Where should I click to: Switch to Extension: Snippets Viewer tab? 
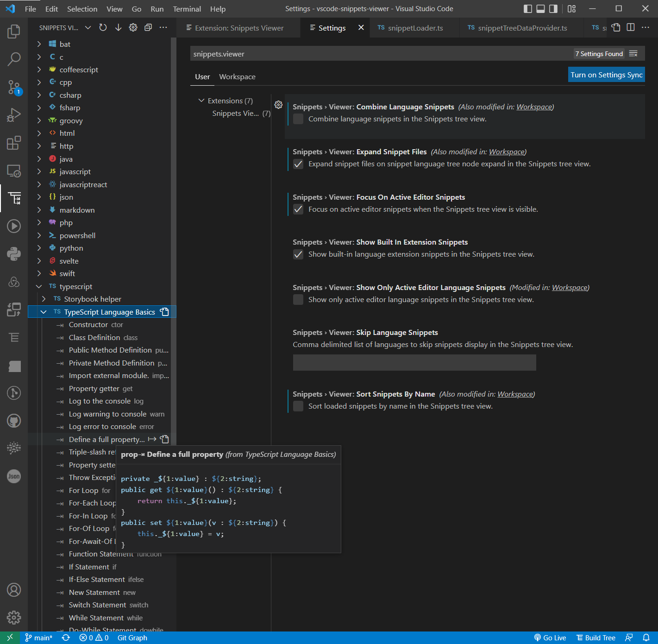coord(239,28)
